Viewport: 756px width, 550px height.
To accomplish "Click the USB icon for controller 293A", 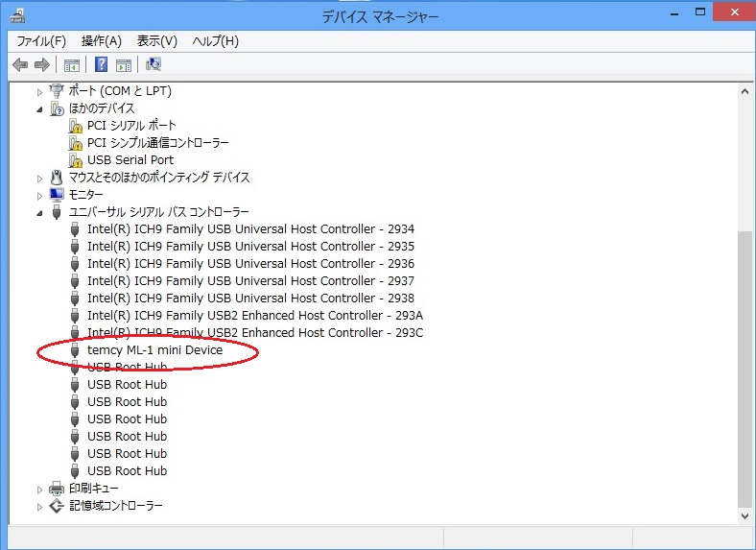I will (x=75, y=316).
